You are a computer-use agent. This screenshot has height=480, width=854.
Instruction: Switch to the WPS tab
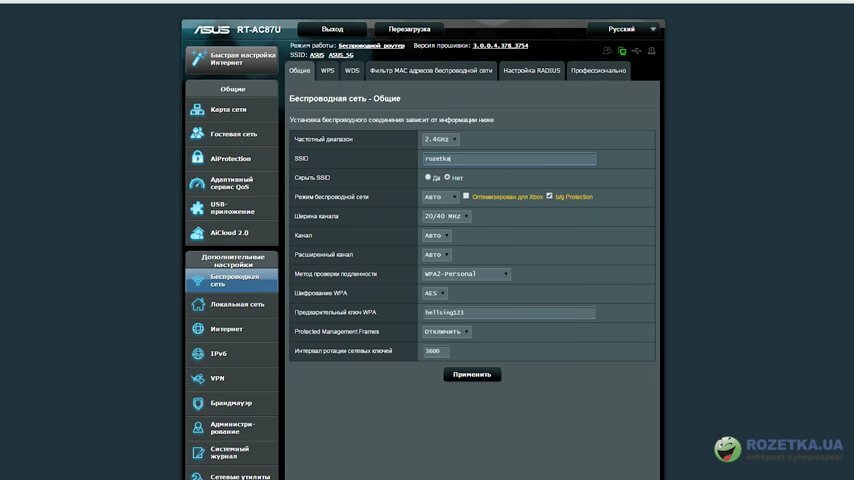pos(327,71)
